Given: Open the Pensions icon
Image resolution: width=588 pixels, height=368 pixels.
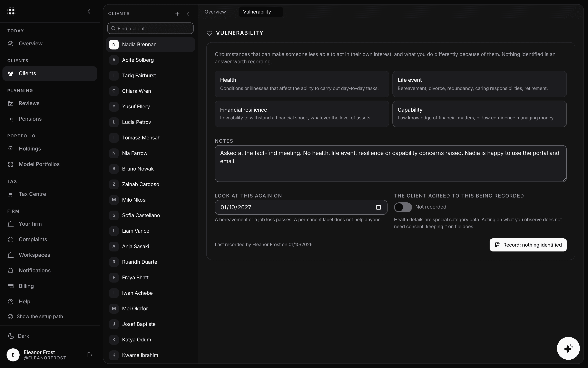Looking at the screenshot, I should pyautogui.click(x=10, y=119).
